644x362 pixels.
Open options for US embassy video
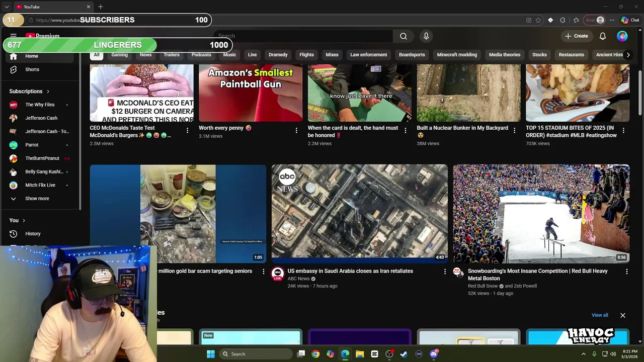pyautogui.click(x=445, y=271)
